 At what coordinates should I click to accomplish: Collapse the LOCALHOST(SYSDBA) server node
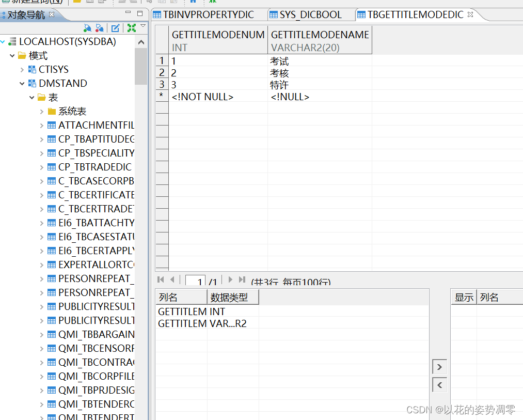(x=3, y=42)
